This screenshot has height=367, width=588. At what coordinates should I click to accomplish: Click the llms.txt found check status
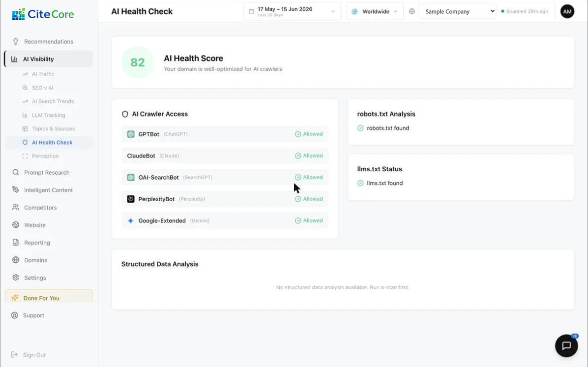click(x=380, y=183)
